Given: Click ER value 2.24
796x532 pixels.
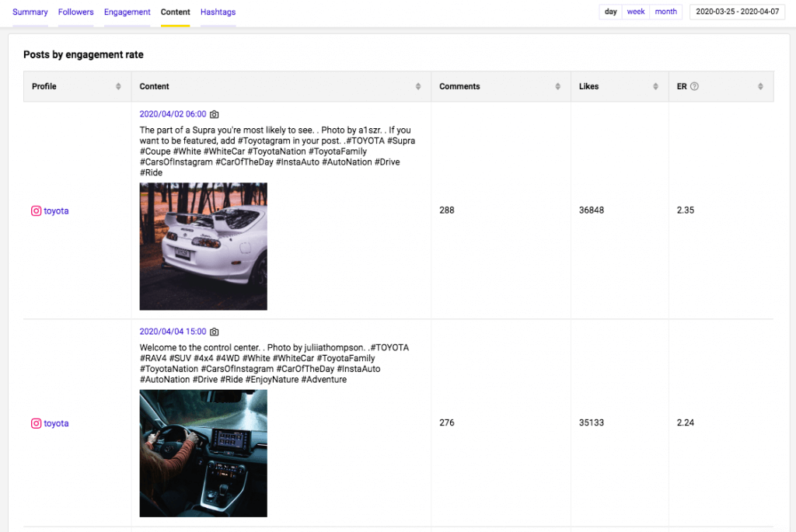Looking at the screenshot, I should point(686,423).
